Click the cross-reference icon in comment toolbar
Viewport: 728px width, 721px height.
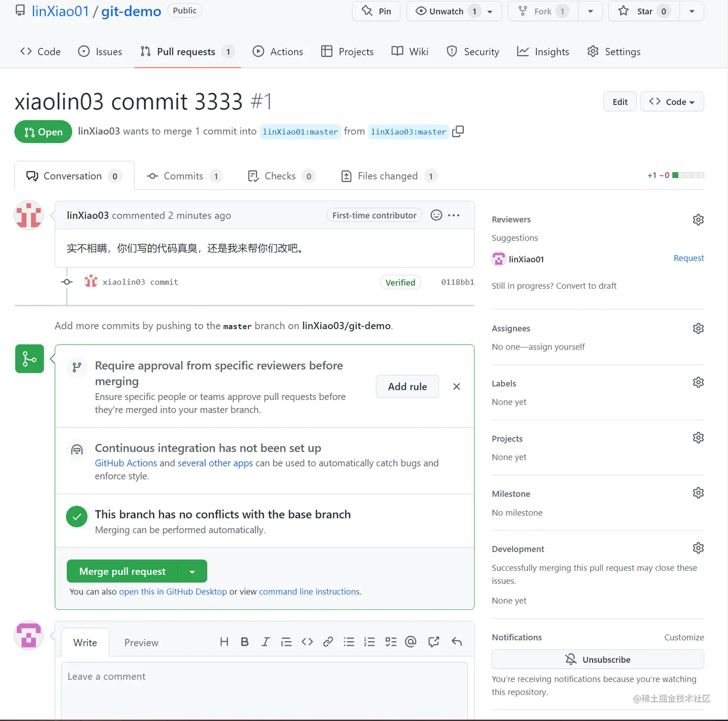(433, 642)
